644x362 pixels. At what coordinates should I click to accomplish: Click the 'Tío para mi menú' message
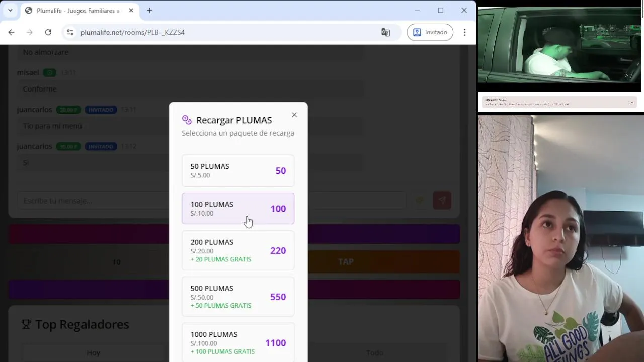click(x=52, y=126)
